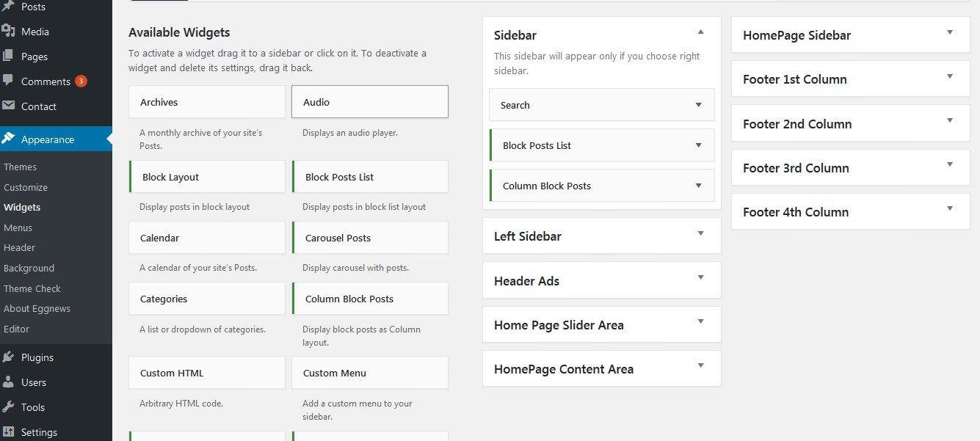980x441 pixels.
Task: Expand the HomePage Sidebar area
Action: tap(949, 33)
